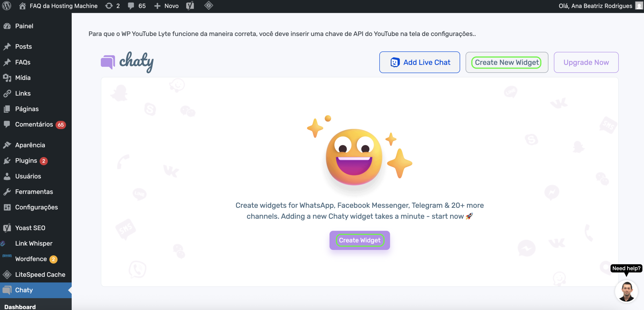This screenshot has height=310, width=644.
Task: Click the Chaty chat bubble sidebar icon
Action: (x=7, y=290)
